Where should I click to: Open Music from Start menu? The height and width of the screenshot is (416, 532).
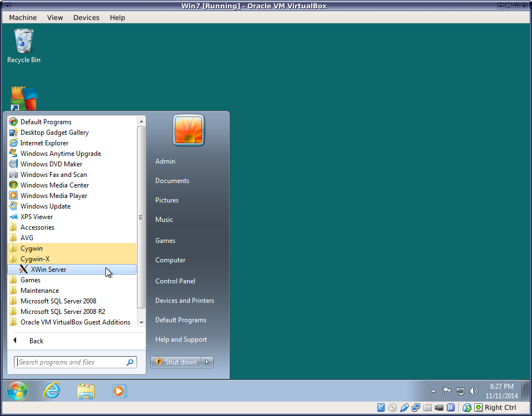164,220
